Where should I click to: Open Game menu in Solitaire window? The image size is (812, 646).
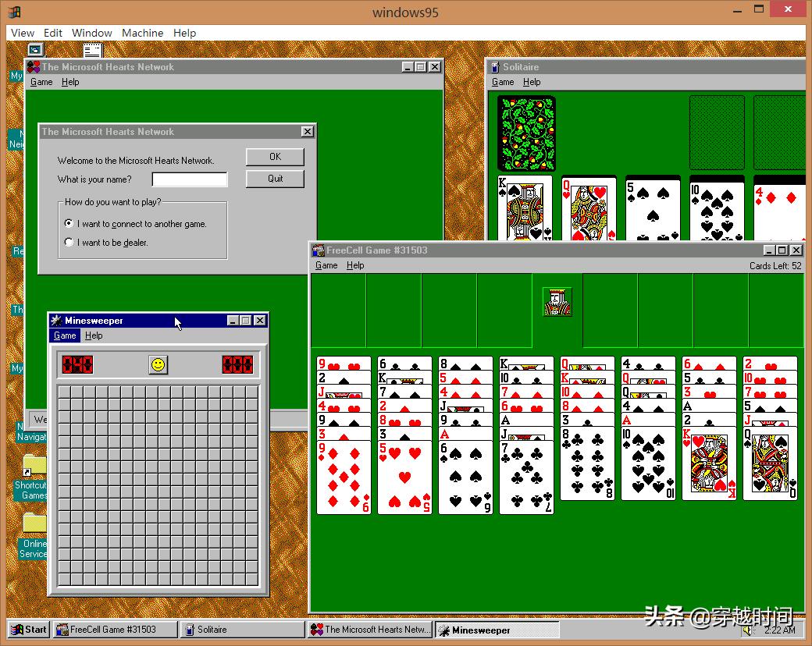pos(503,82)
